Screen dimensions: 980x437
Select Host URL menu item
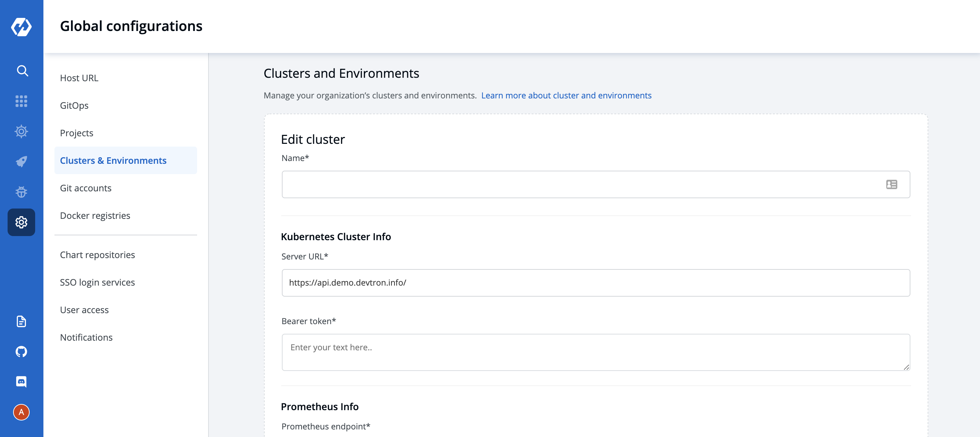tap(79, 78)
